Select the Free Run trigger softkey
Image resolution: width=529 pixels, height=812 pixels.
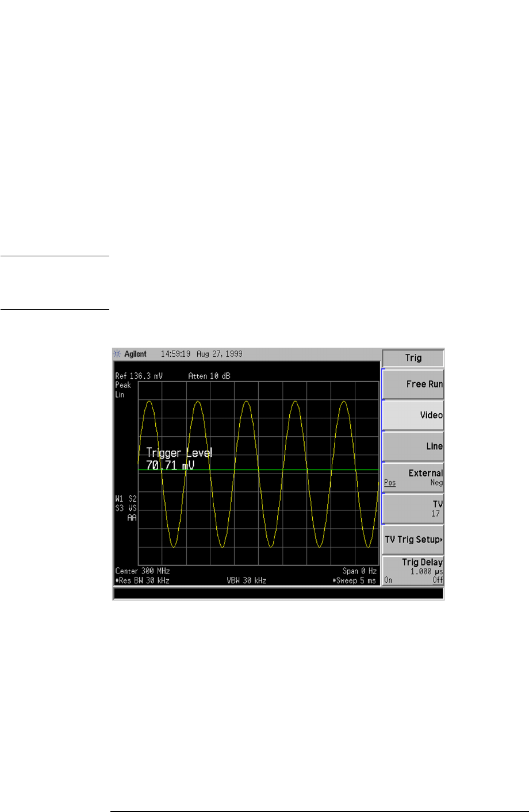[x=413, y=384]
